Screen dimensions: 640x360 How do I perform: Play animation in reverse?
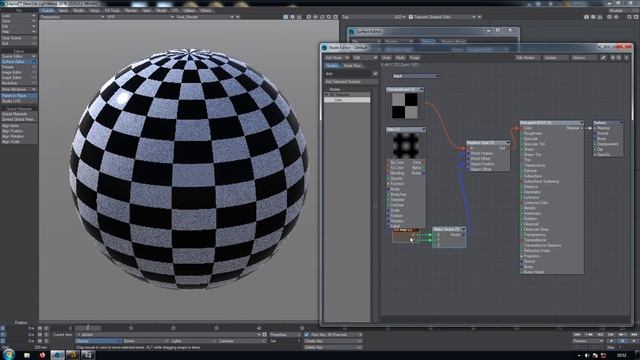tap(611, 341)
